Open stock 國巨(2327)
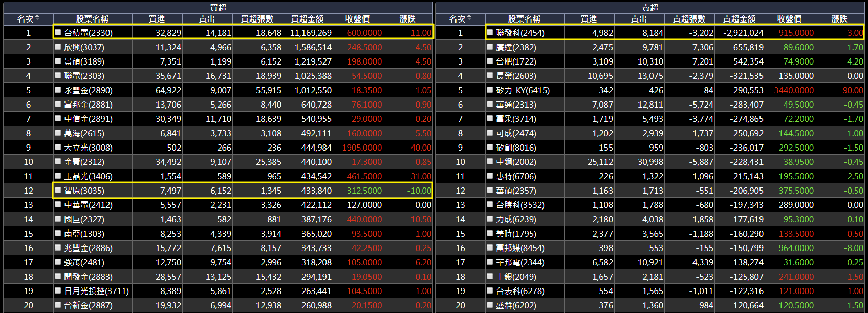This screenshot has width=868, height=313. pyautogui.click(x=84, y=219)
